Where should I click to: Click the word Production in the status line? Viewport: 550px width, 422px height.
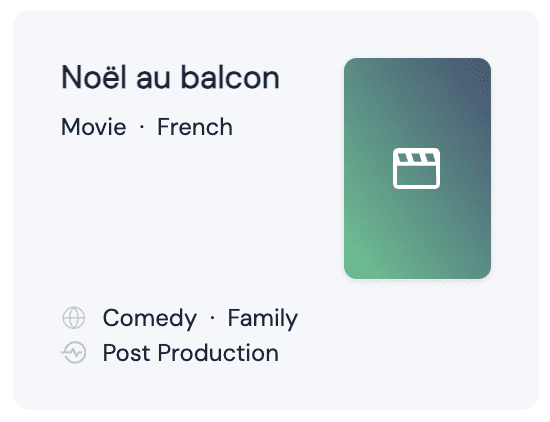point(218,353)
